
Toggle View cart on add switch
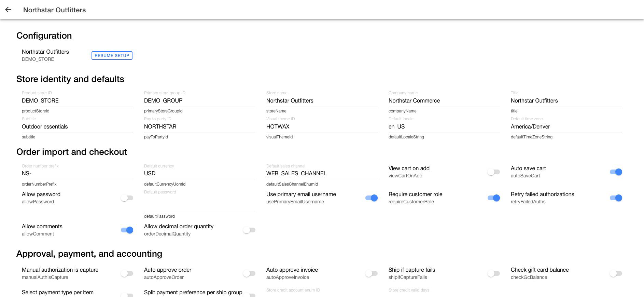tap(493, 172)
